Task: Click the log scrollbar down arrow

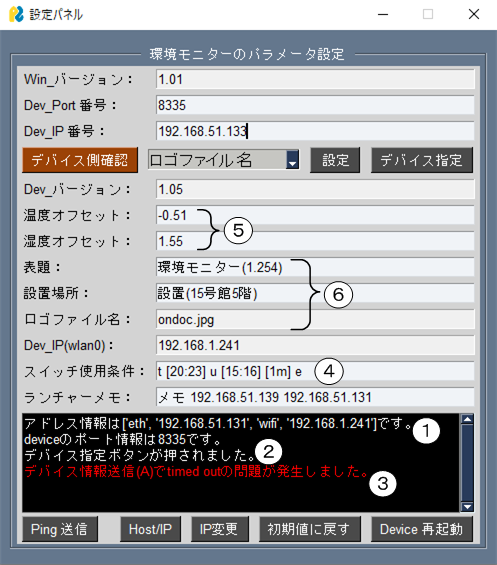Action: pos(467,507)
